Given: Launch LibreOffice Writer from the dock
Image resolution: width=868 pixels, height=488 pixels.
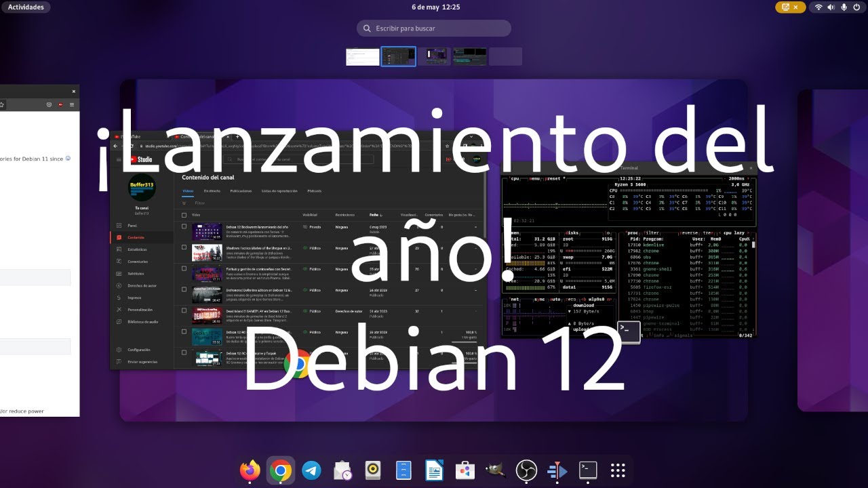Looking at the screenshot, I should [x=434, y=470].
